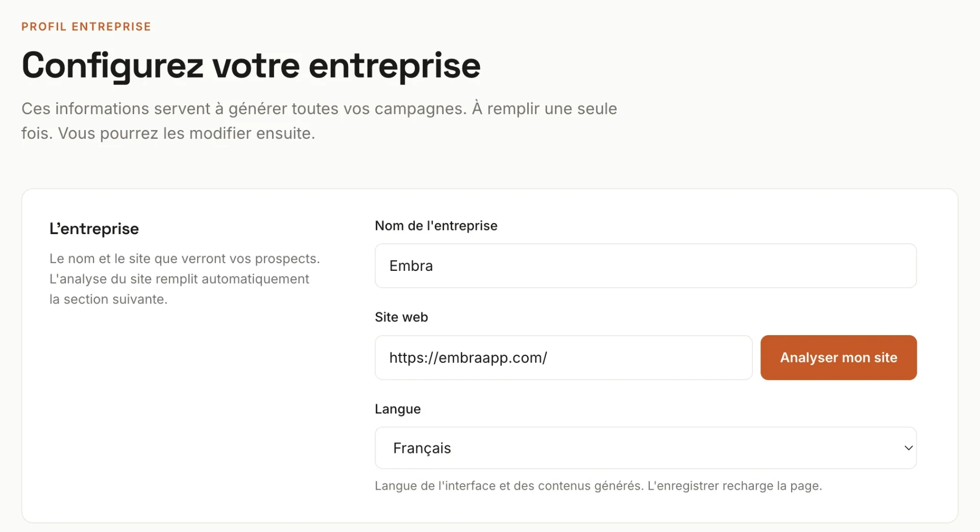Click the Nom de l'entreprise input field
The height and width of the screenshot is (532, 980).
coord(646,266)
